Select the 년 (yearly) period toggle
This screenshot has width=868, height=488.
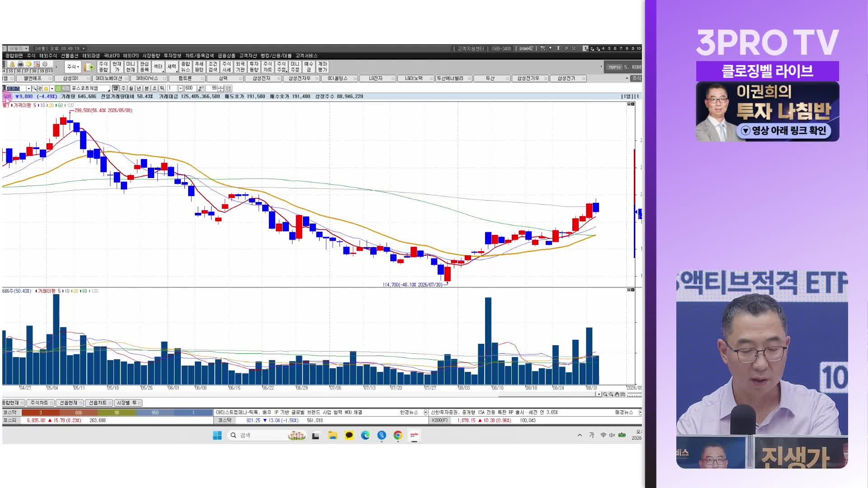(x=139, y=88)
